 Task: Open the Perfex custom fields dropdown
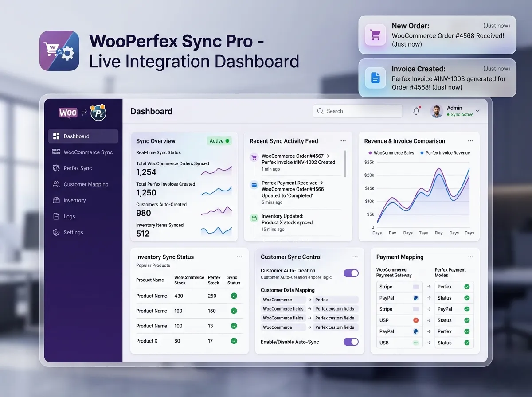pyautogui.click(x=336, y=308)
